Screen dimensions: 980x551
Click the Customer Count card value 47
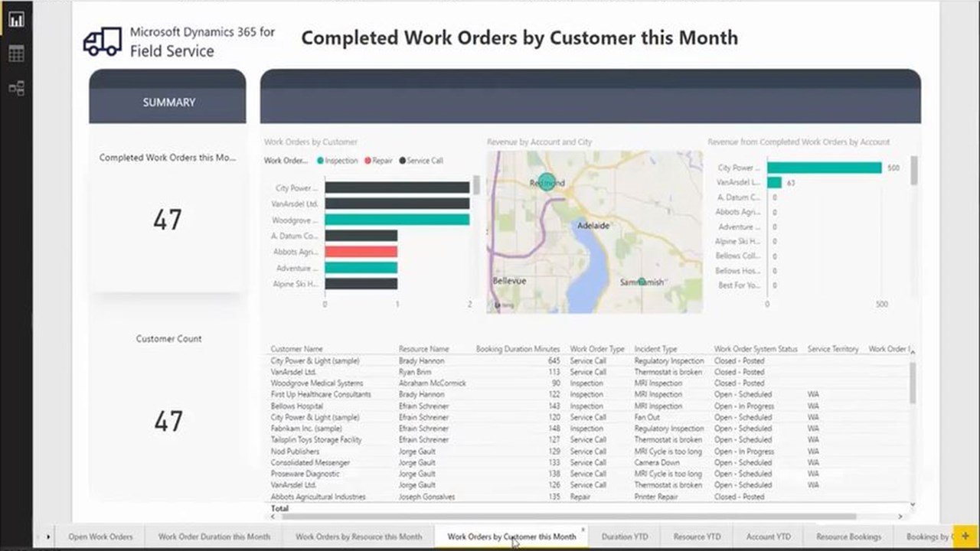168,421
